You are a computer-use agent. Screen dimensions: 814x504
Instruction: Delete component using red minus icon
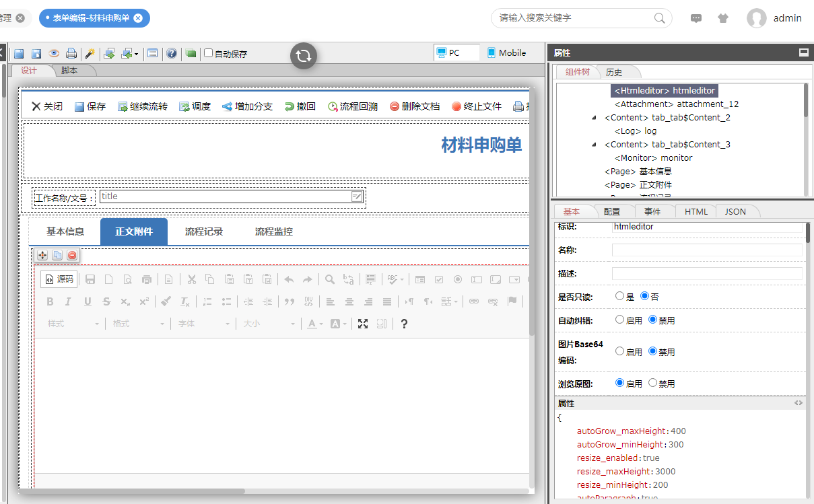72,255
